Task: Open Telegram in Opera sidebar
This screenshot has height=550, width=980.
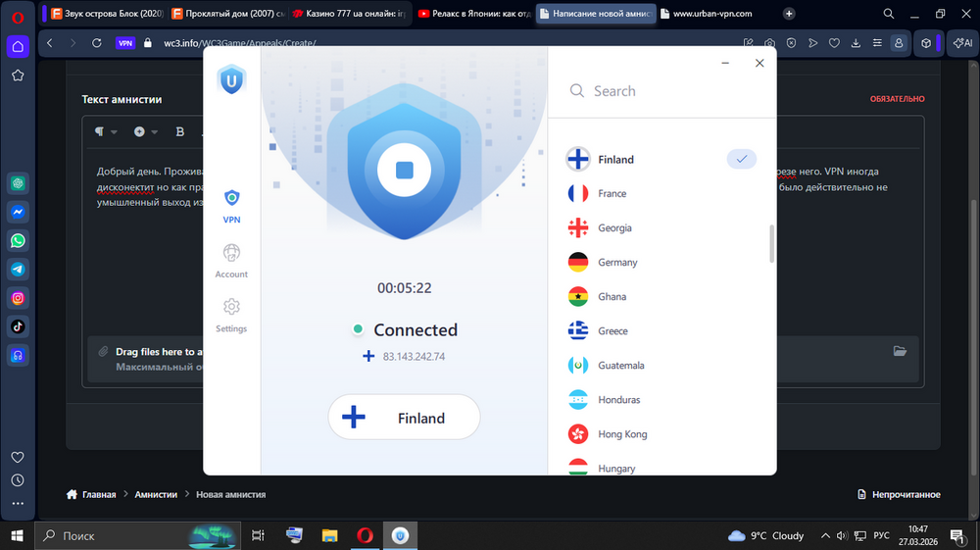Action: pos(18,270)
